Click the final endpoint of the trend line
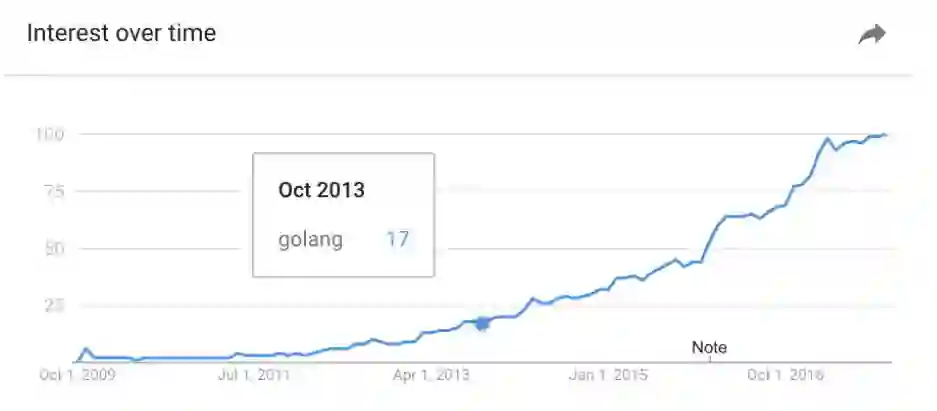937x411 pixels. point(886,134)
